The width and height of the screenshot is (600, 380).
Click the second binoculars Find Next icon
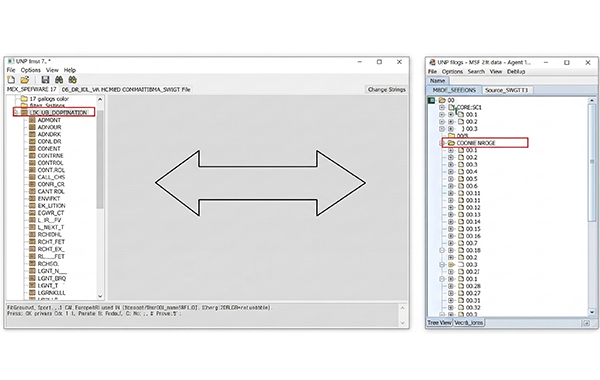point(72,80)
